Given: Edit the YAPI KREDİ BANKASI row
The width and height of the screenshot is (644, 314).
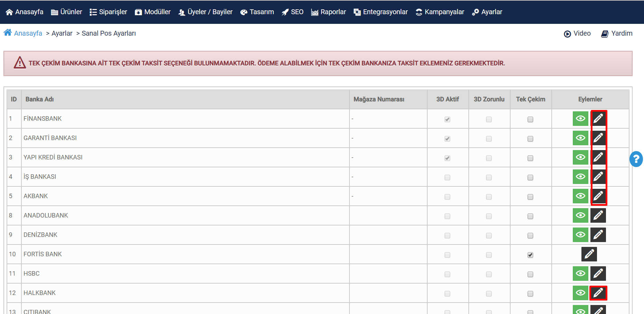Looking at the screenshot, I should [598, 157].
